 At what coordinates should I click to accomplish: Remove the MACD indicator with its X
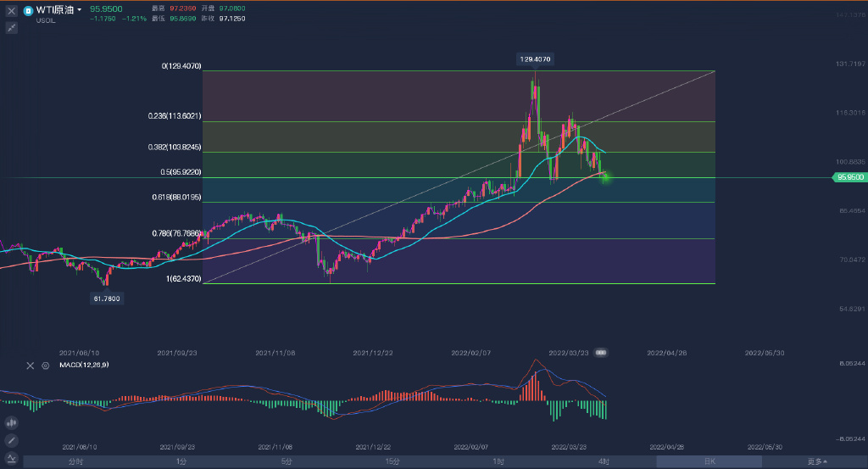(x=31, y=366)
